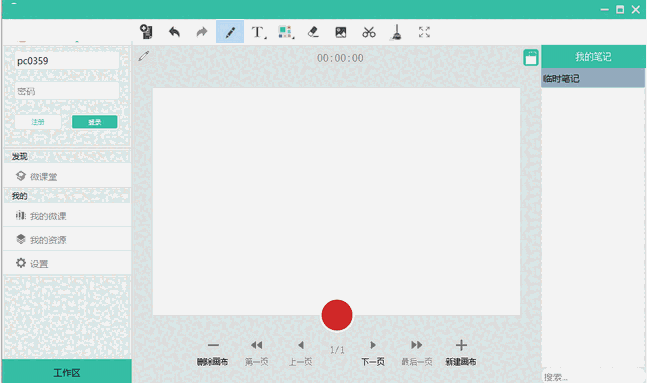The image size is (647, 383).
Task: Open 我的资源 in the sidebar
Action: point(67,239)
